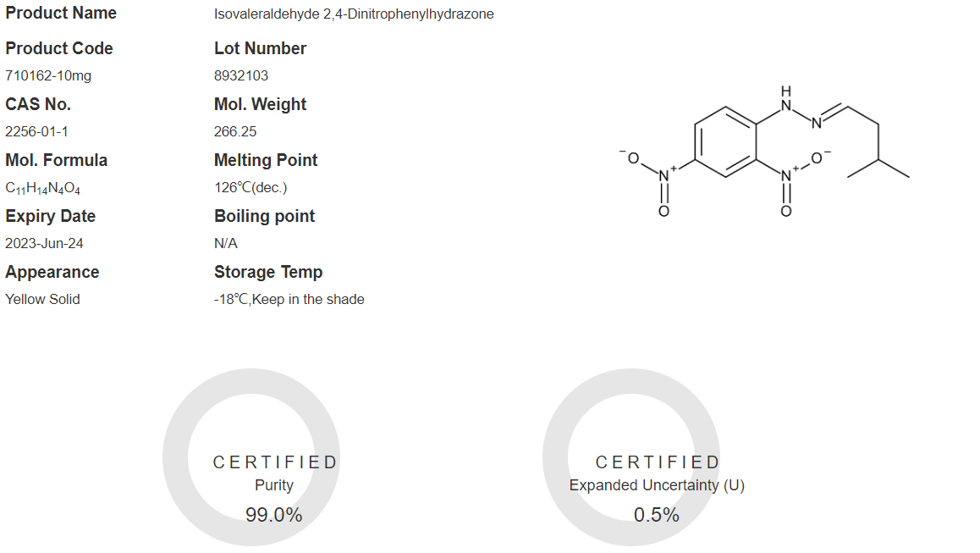Click the boiling point value N/A
This screenshot has height=553, width=980.
[x=226, y=243]
